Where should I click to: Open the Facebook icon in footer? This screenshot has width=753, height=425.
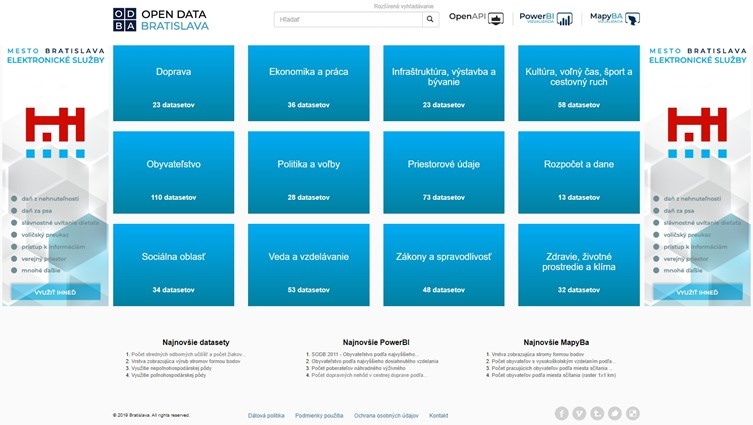tap(561, 413)
